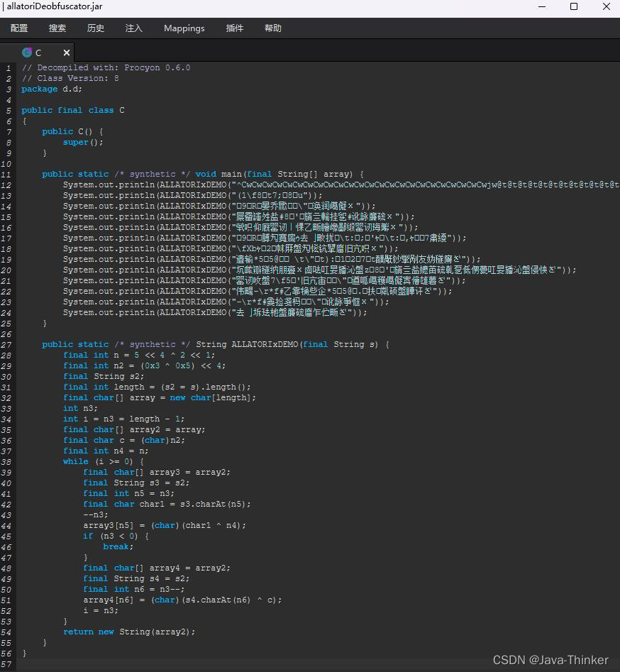Click the println call on line 24

(215, 312)
